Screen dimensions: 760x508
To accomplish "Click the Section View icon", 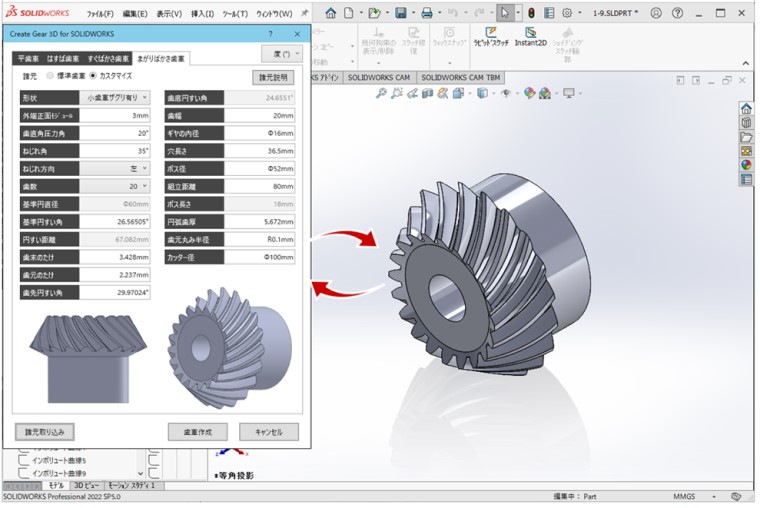I will click(427, 93).
